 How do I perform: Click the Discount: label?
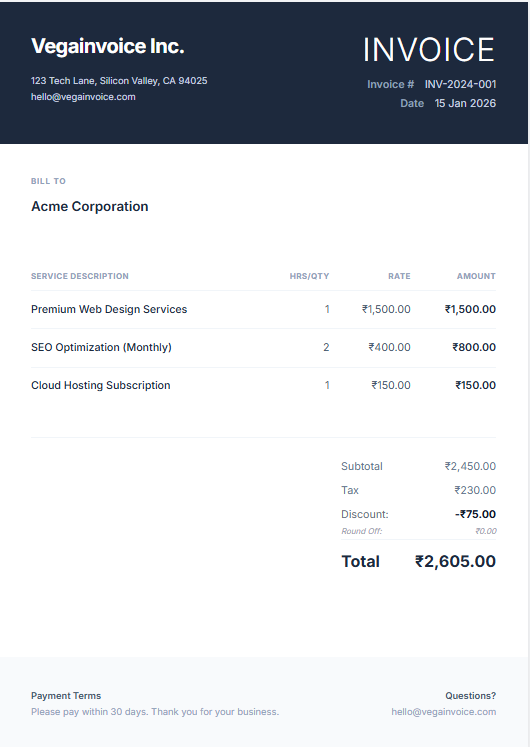pyautogui.click(x=365, y=515)
